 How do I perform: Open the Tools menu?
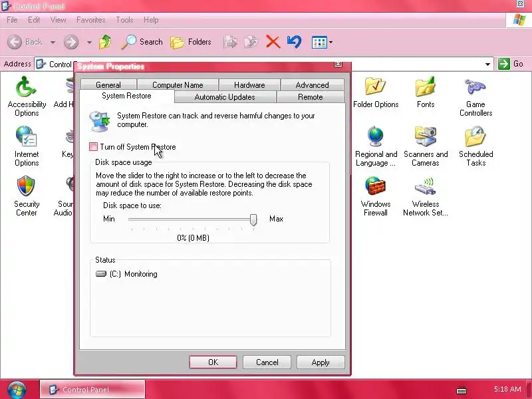pyautogui.click(x=124, y=20)
